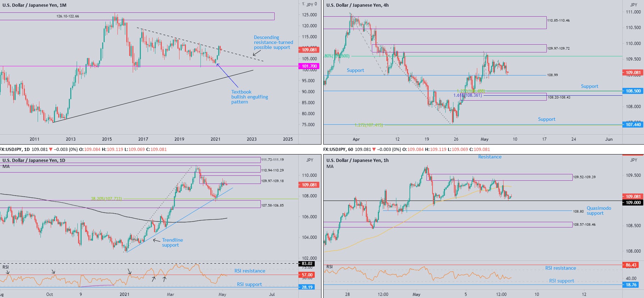The width and height of the screenshot is (644, 298).
Task: Click the 38.20%(107.733) Fibonacci label
Action: coord(106,199)
